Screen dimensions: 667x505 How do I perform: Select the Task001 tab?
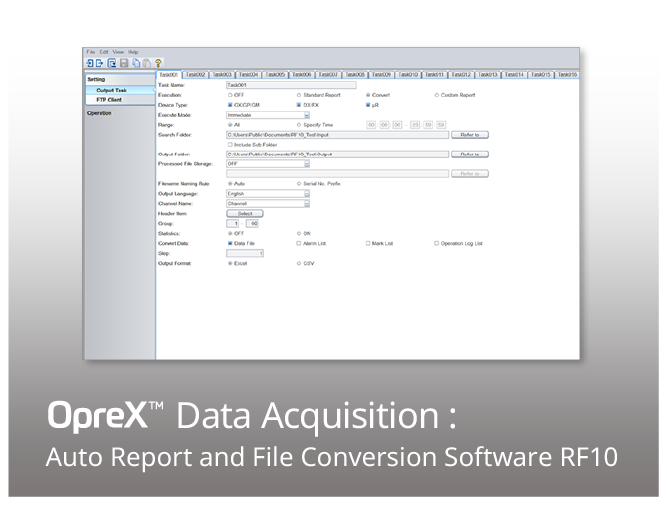[168, 75]
